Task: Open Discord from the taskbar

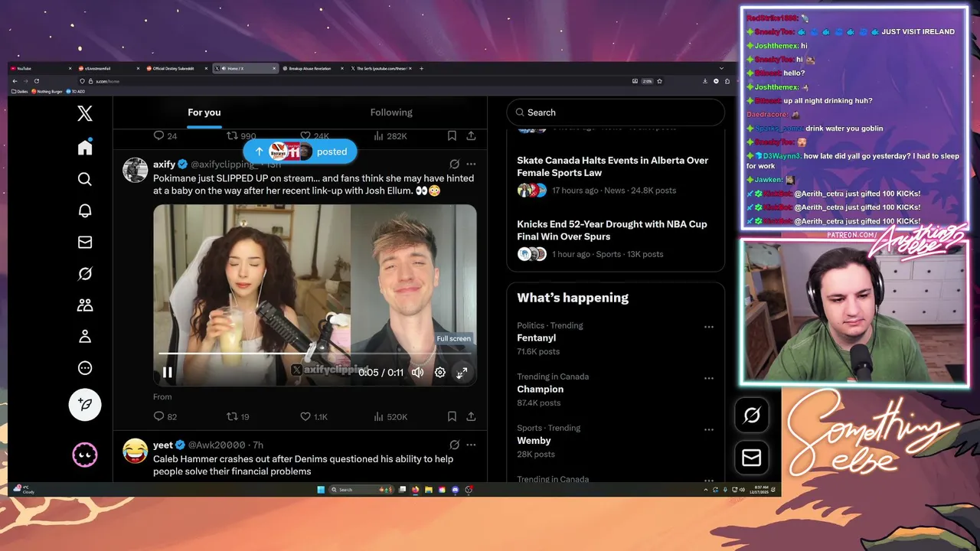Action: coord(456,490)
